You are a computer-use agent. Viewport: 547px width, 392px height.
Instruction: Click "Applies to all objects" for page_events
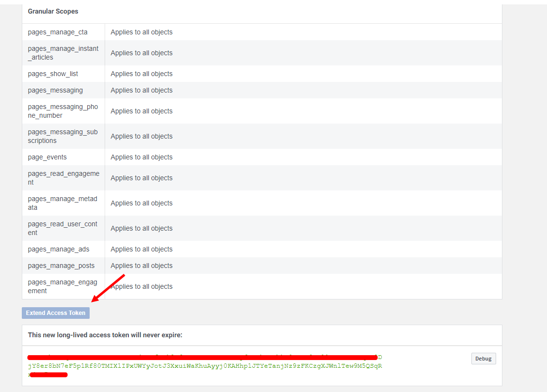pos(141,157)
